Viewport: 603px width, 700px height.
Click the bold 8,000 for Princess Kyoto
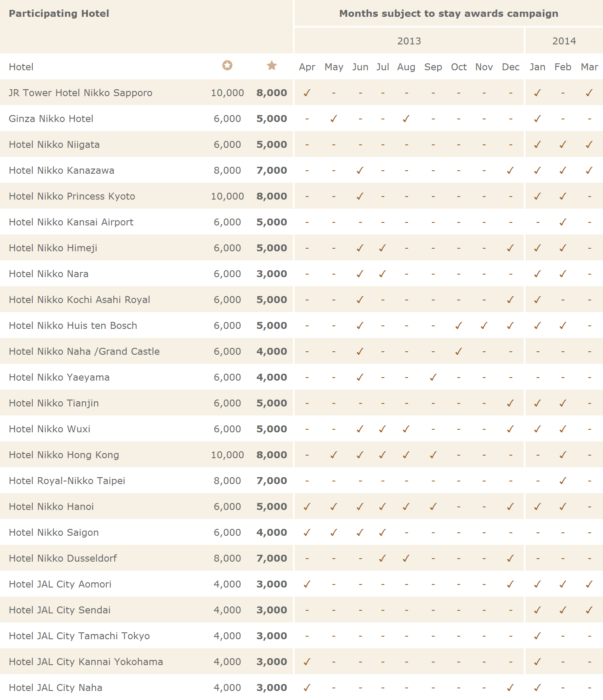tap(272, 197)
